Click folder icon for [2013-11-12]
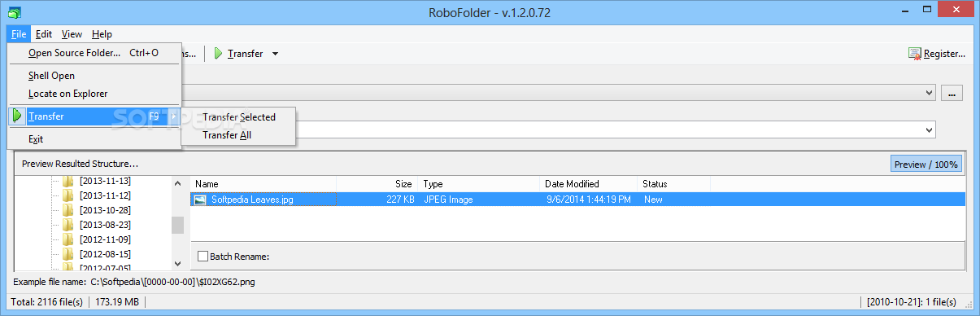Viewport: 980px width, 316px height. tap(68, 195)
